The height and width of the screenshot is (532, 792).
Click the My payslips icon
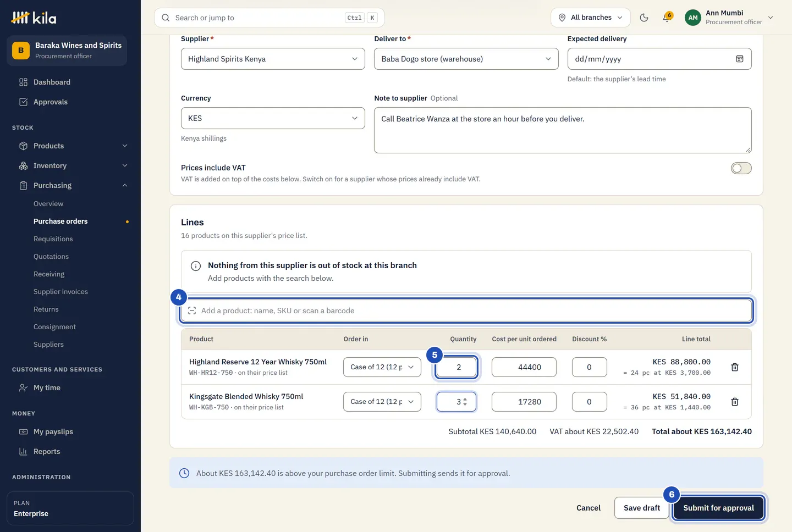coord(23,431)
